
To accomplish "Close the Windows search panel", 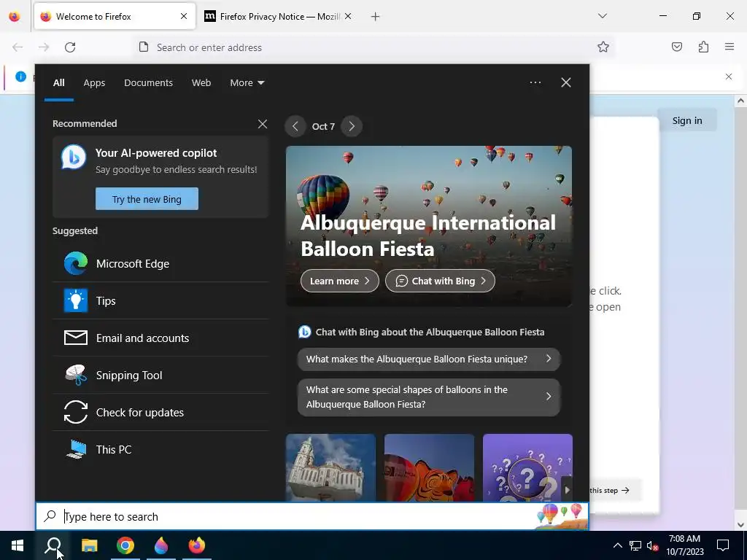I will (566, 82).
